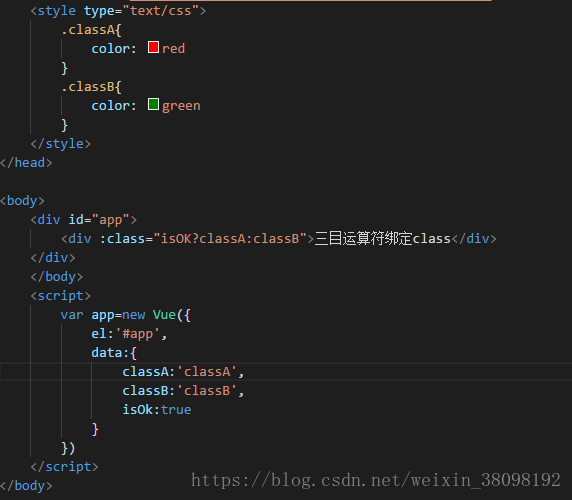Click the classA:'classA' data property
572x500 pixels.
pos(183,372)
